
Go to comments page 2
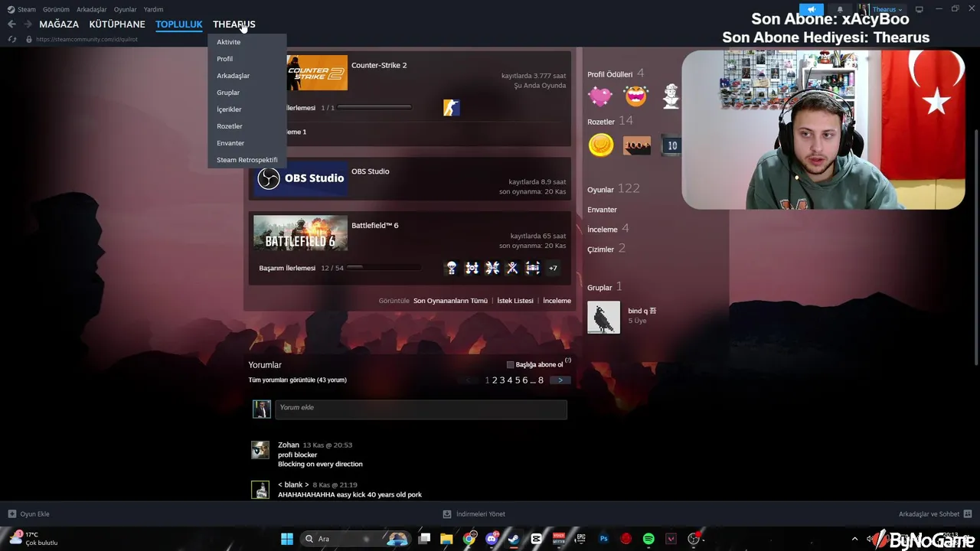(x=495, y=380)
